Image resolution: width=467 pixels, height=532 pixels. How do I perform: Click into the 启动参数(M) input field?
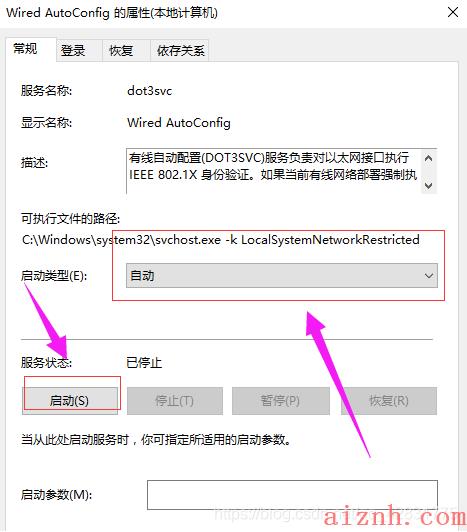tap(292, 495)
